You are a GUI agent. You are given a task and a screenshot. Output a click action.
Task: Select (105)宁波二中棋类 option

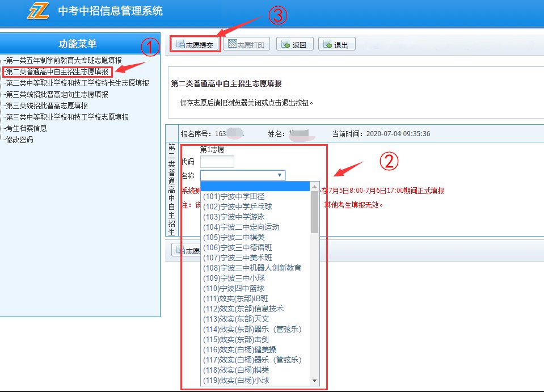pos(255,237)
